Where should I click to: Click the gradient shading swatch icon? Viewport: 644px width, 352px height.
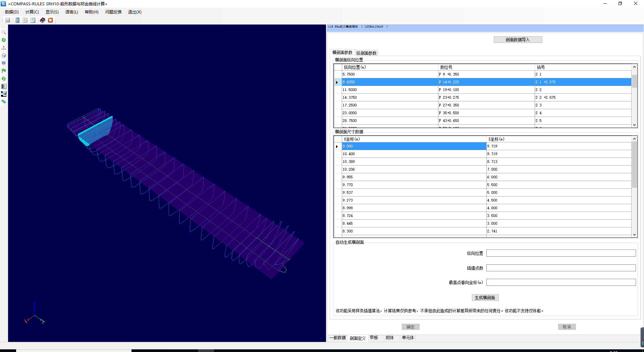(4, 86)
